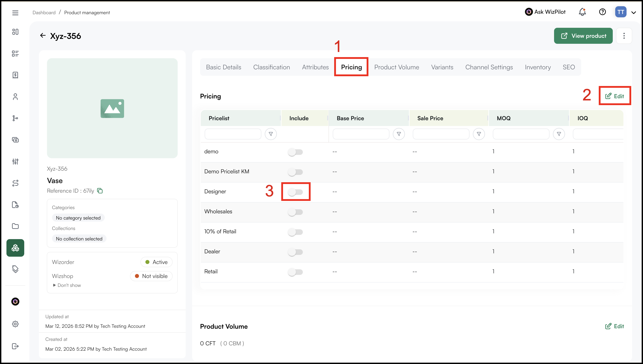The image size is (643, 364).
Task: Switch to the Basic Details tab
Action: (224, 67)
